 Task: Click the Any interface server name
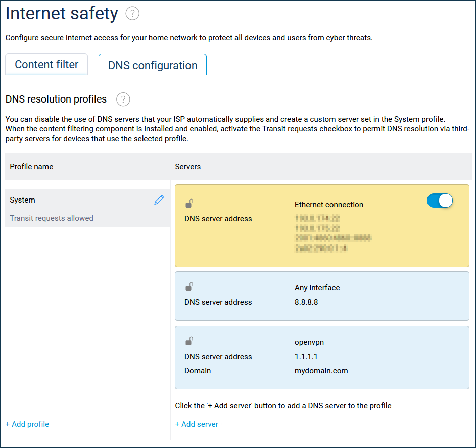[317, 288]
